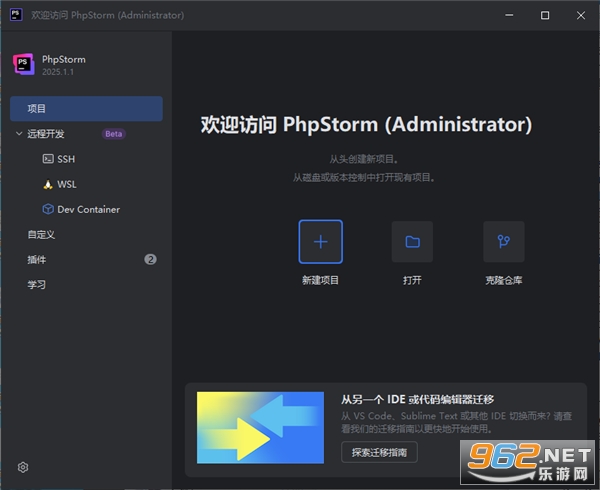Click the 克隆仓库 label

coord(504,280)
